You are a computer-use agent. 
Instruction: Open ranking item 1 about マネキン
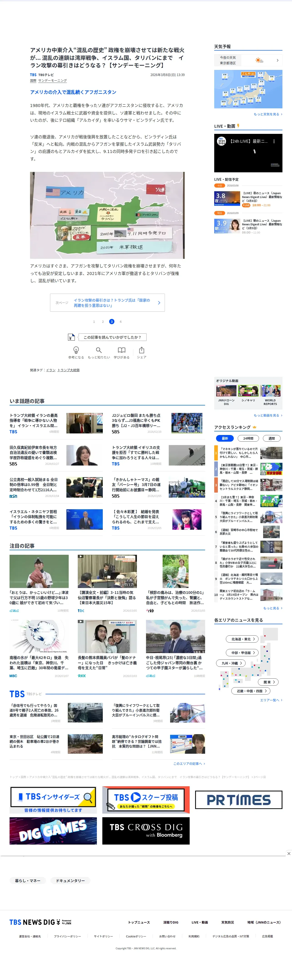click(248, 453)
